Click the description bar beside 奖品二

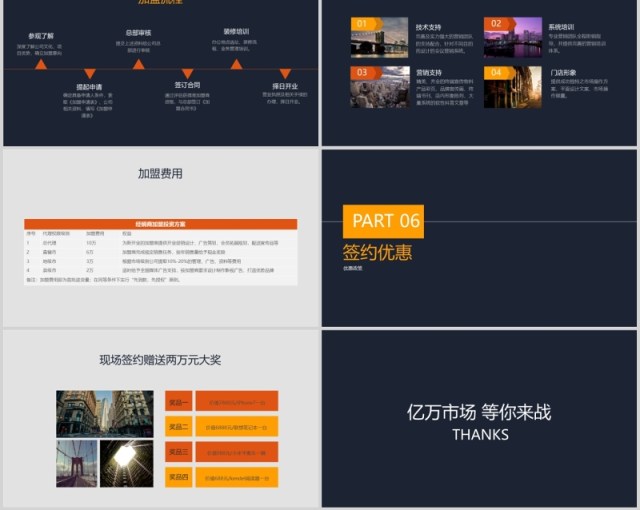click(x=237, y=426)
